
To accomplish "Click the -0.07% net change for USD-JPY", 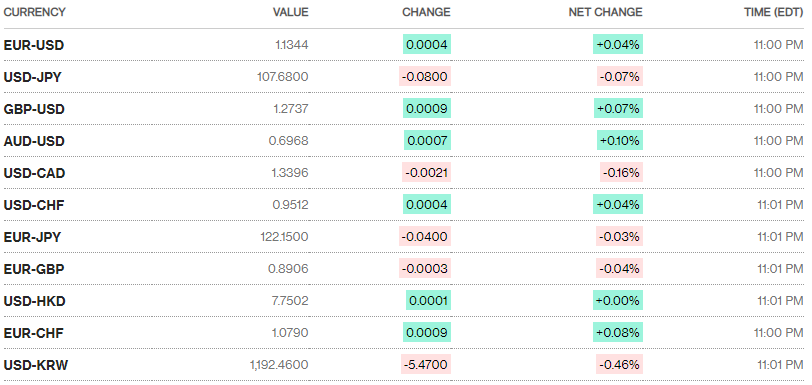I will (x=620, y=77).
